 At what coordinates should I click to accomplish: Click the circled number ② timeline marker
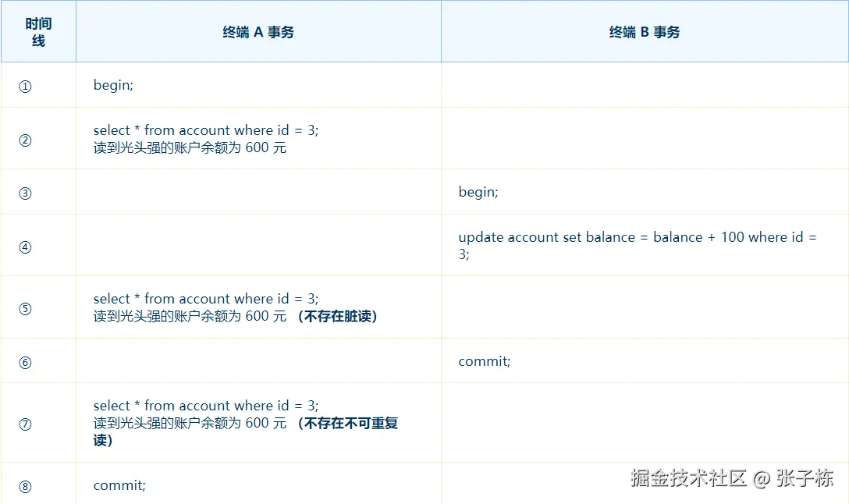[x=26, y=140]
